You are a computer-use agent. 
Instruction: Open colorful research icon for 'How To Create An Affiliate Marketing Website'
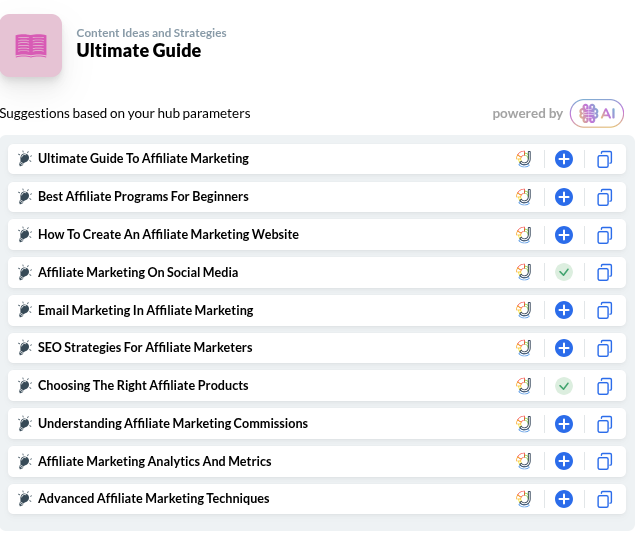tap(523, 235)
